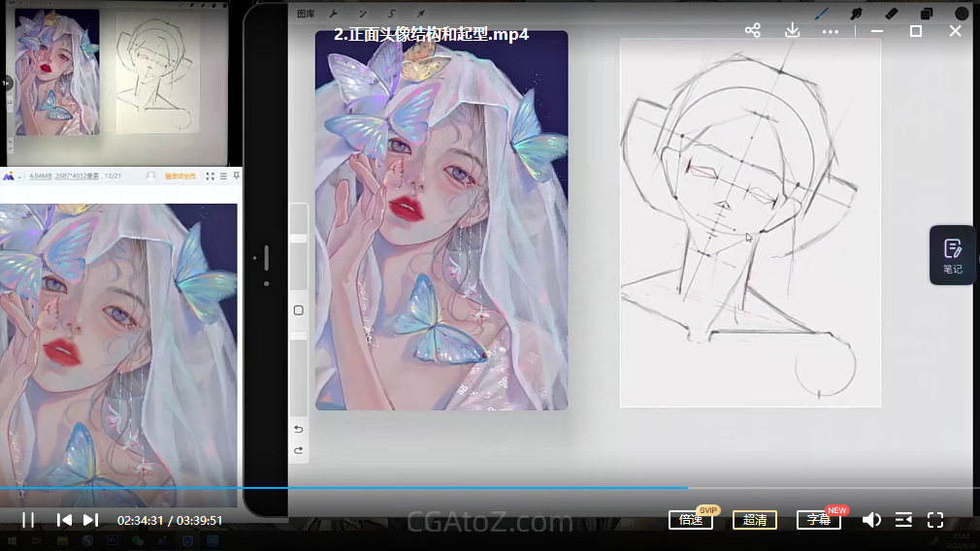
Task: Click the fullscreen icon in image viewer
Action: click(x=210, y=176)
